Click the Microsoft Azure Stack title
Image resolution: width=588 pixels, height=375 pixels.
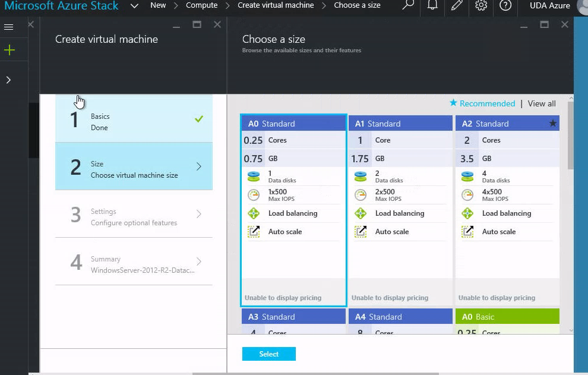(x=62, y=5)
